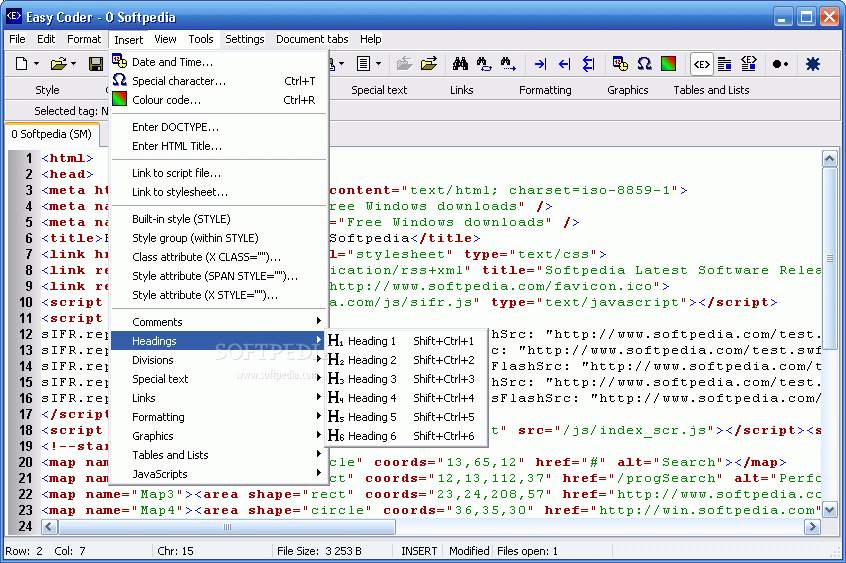
Task: Open the Document tabs menu
Action: [x=312, y=39]
